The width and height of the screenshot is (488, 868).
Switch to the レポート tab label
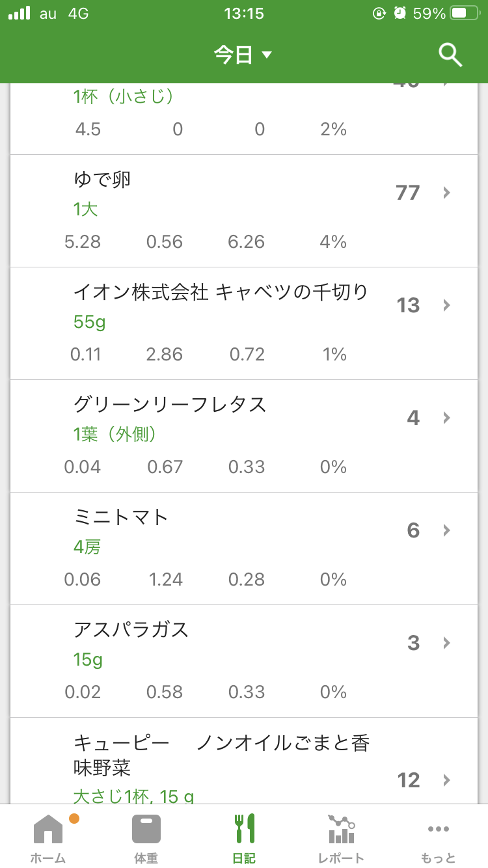click(x=341, y=858)
